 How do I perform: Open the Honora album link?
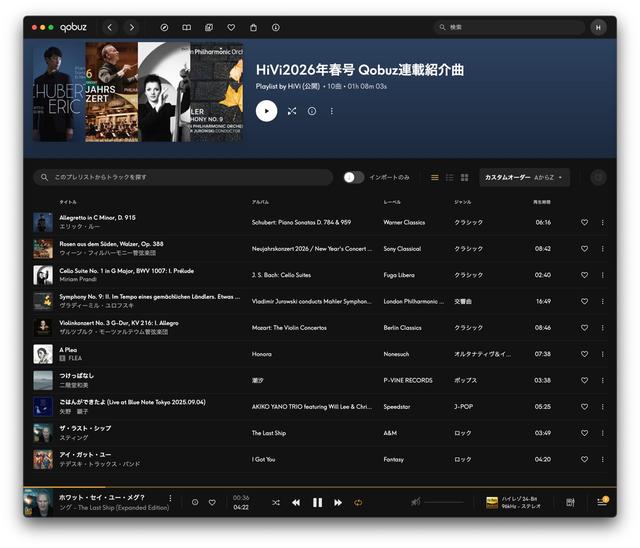[262, 354]
